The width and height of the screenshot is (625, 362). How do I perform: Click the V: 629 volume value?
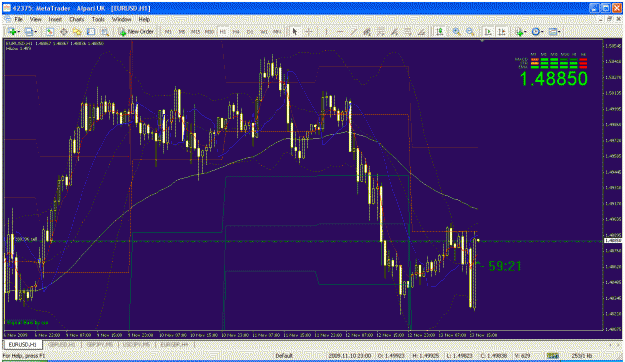click(523, 356)
